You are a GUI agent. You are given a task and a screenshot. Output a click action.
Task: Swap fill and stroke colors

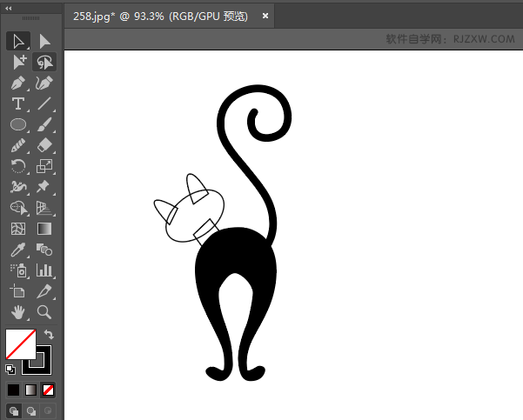(x=49, y=334)
